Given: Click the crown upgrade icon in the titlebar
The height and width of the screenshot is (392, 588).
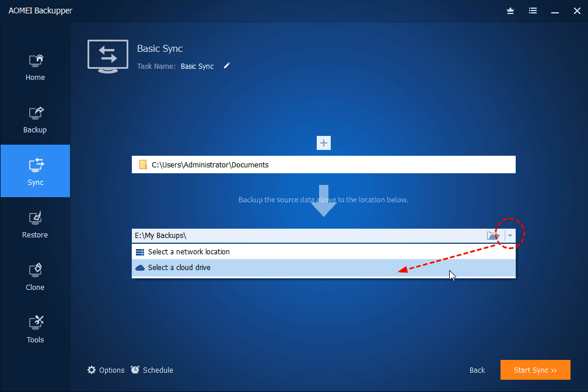Looking at the screenshot, I should (510, 10).
